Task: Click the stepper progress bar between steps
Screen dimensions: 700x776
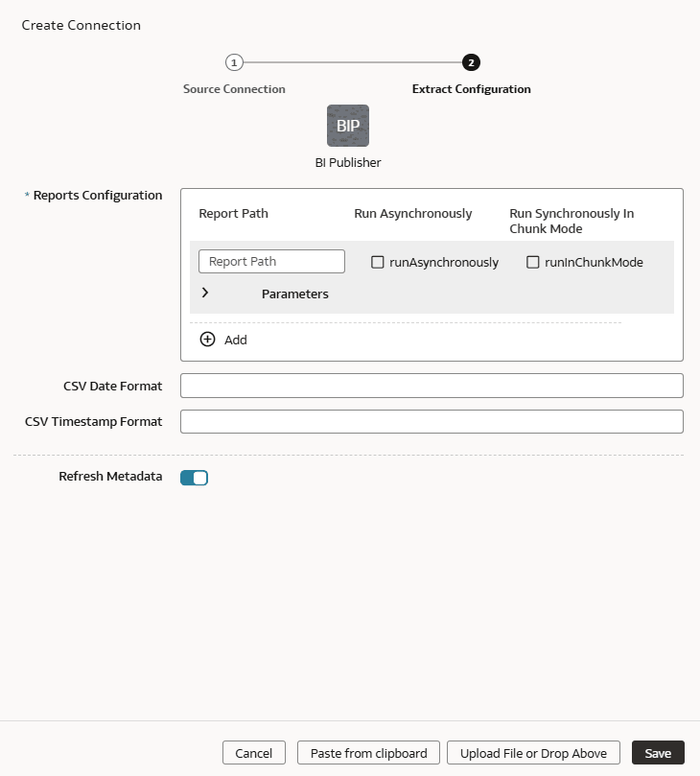Action: pyautogui.click(x=353, y=61)
